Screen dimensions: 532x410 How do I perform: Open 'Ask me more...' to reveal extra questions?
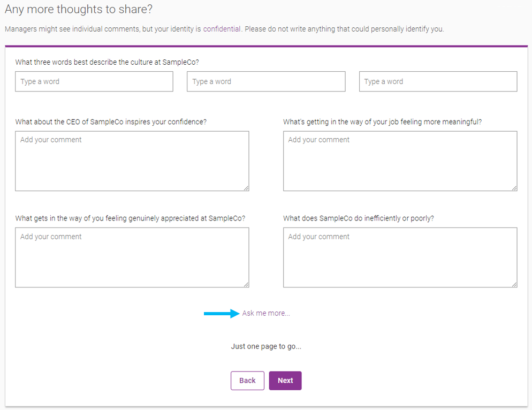(x=266, y=313)
